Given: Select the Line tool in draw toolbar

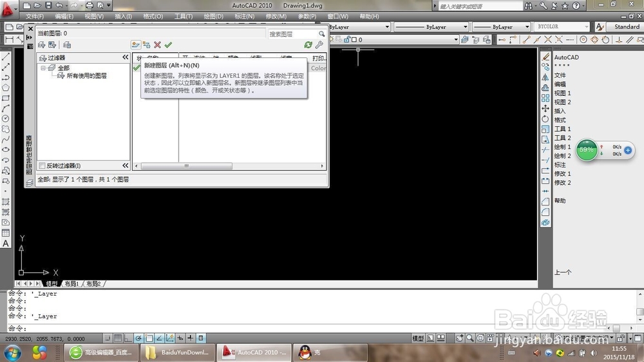Looking at the screenshot, I should tap(6, 57).
